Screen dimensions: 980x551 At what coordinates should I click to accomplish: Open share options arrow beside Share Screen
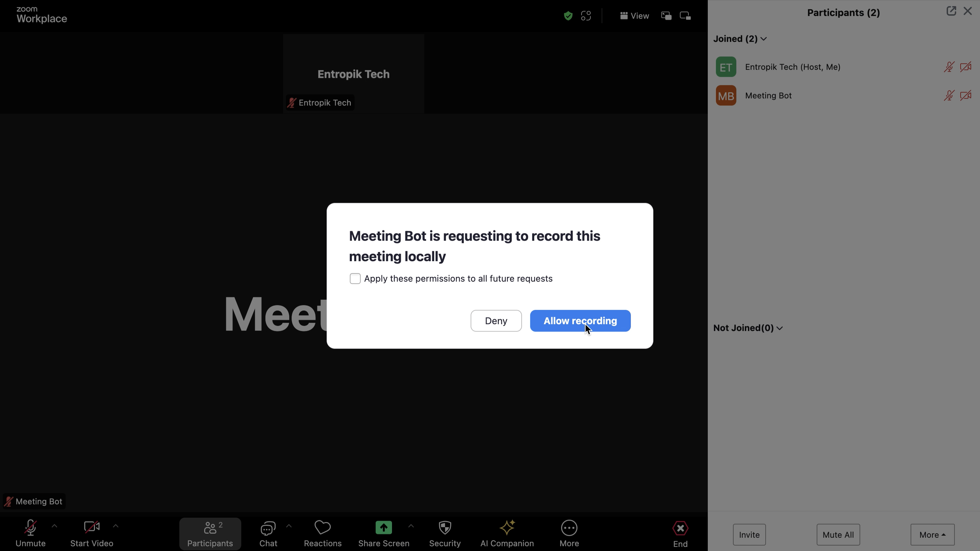click(411, 526)
